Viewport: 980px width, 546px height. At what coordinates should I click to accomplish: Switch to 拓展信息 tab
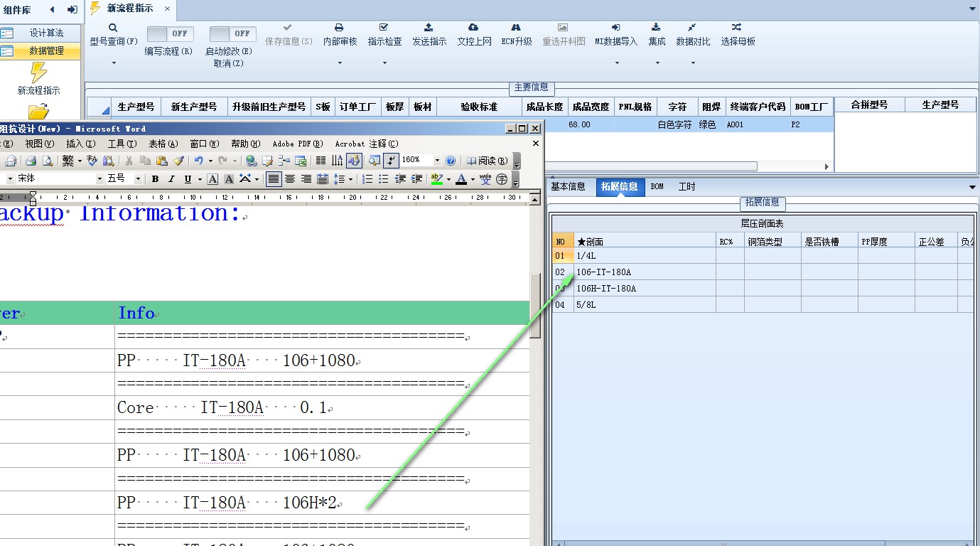click(x=619, y=187)
